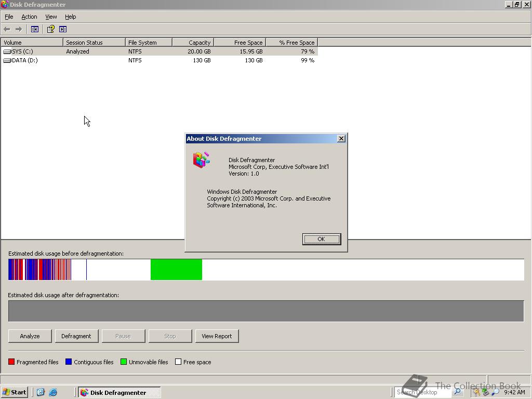This screenshot has height=399, width=532.
Task: Click the Disk Defragmenter taskbar button
Action: click(x=119, y=392)
